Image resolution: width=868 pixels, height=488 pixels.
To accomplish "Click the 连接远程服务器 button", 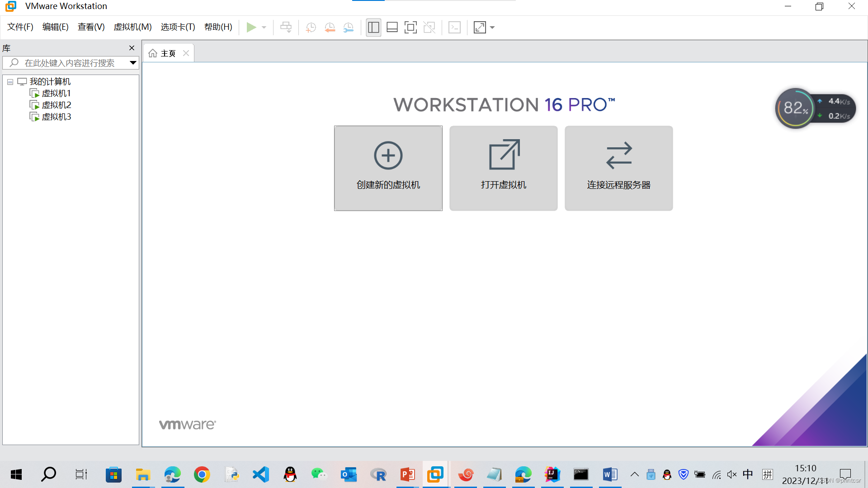I will click(x=618, y=168).
